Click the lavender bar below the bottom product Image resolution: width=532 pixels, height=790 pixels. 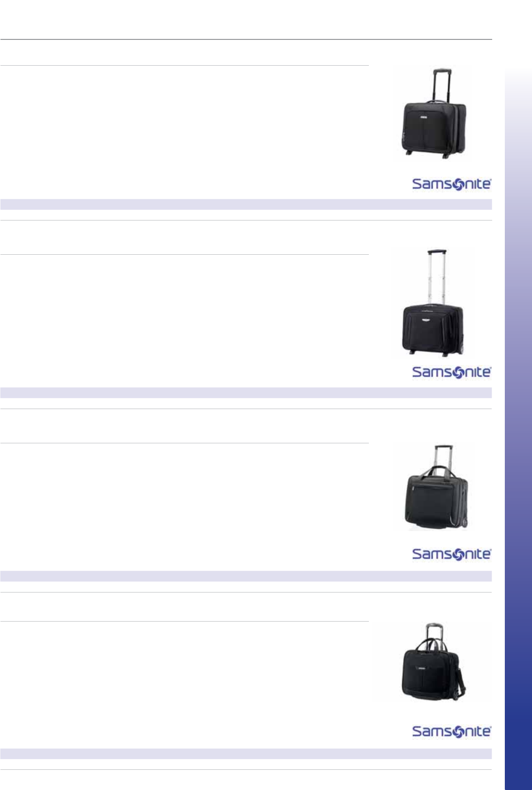[x=246, y=753]
